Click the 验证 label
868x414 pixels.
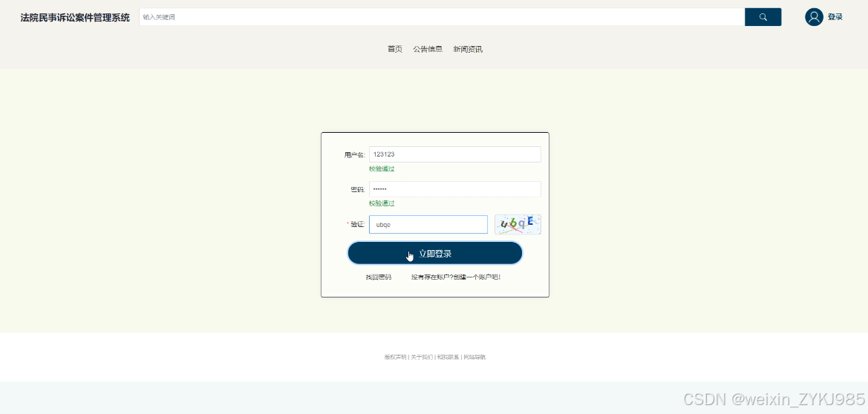358,224
